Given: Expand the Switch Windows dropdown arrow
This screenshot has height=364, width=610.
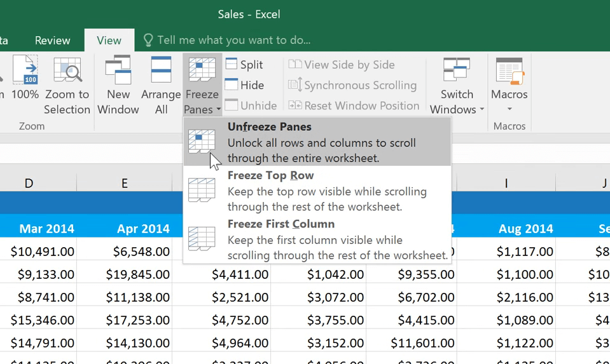Looking at the screenshot, I should pos(482,110).
